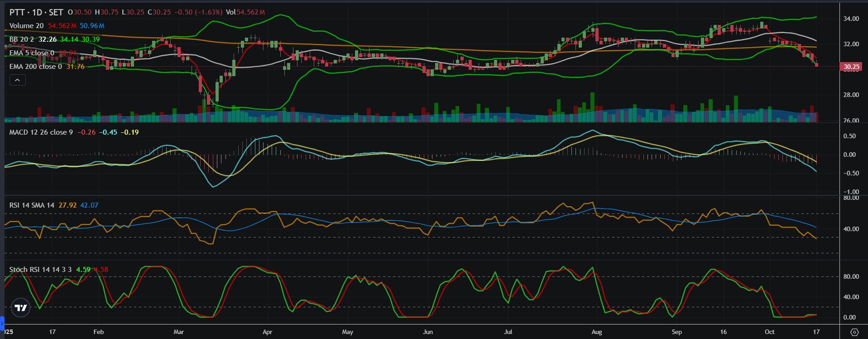Click the Apr label on time axis

coord(268,332)
